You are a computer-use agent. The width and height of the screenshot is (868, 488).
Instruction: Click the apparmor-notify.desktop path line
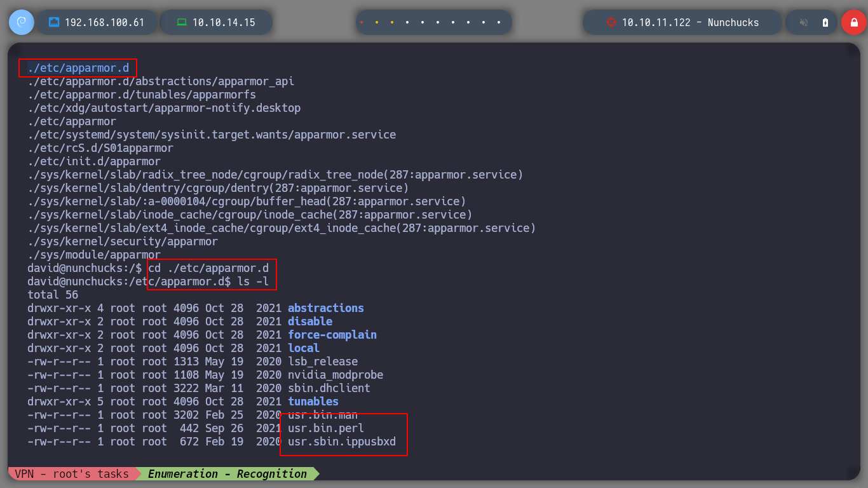(164, 108)
